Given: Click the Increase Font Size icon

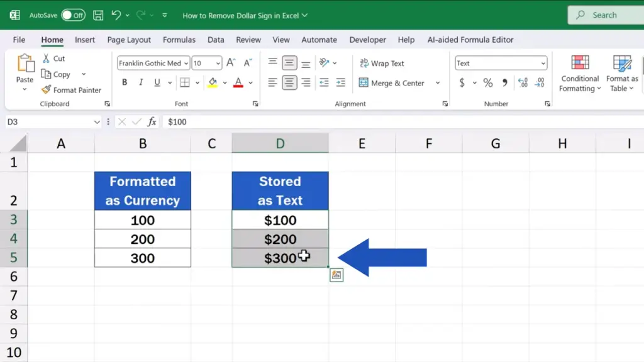Looking at the screenshot, I should pyautogui.click(x=231, y=63).
